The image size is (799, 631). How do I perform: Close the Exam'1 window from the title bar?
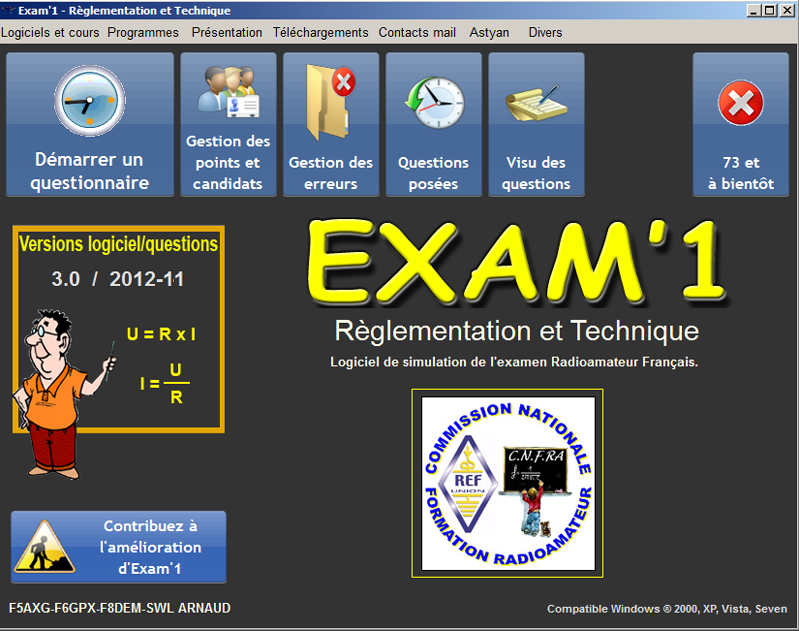[787, 10]
